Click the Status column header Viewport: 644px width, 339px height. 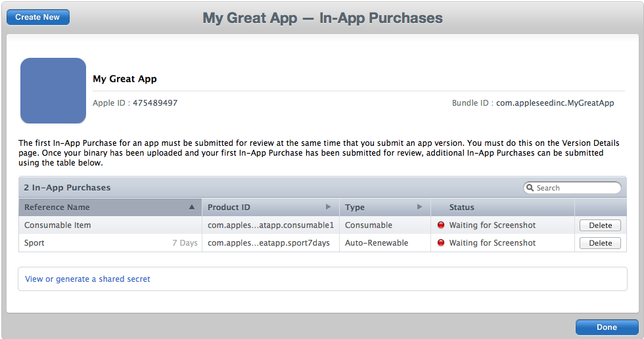pos(502,207)
